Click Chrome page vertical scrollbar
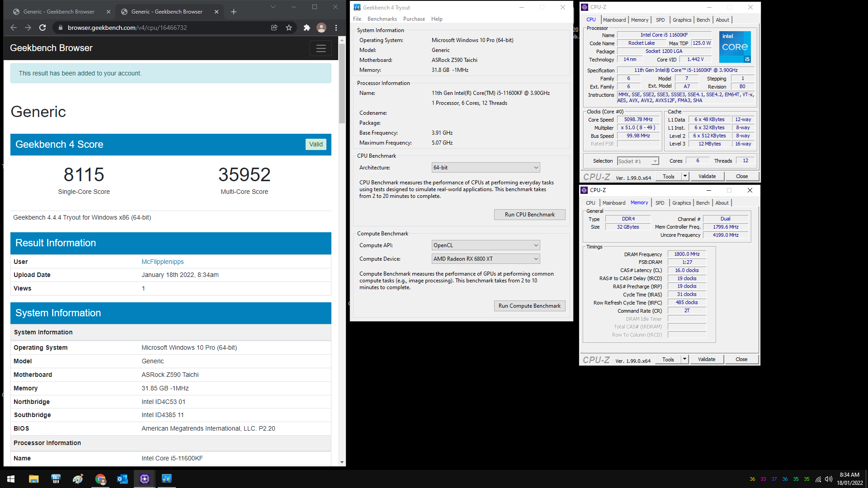The image size is (868, 488). pos(342,84)
